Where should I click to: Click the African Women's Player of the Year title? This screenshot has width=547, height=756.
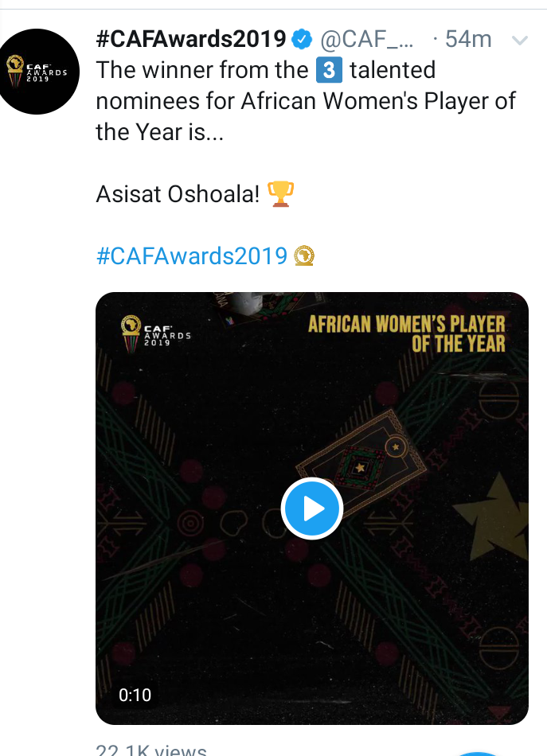[x=407, y=333]
